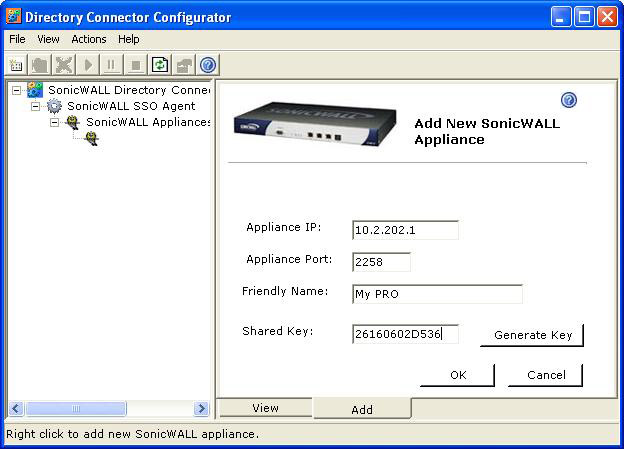Click the SonicWALL Appliances node icon

pyautogui.click(x=73, y=122)
